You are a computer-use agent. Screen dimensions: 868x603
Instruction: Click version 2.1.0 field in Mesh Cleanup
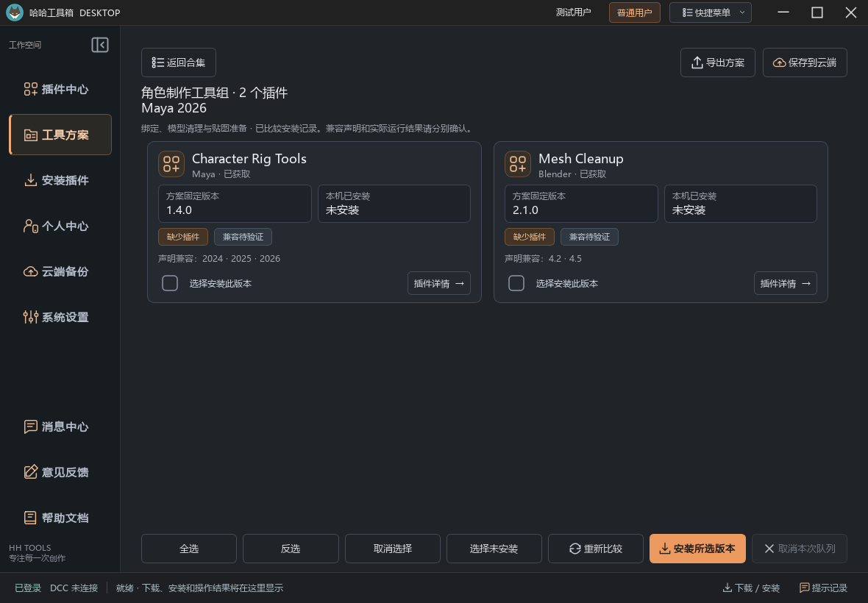pyautogui.click(x=581, y=204)
